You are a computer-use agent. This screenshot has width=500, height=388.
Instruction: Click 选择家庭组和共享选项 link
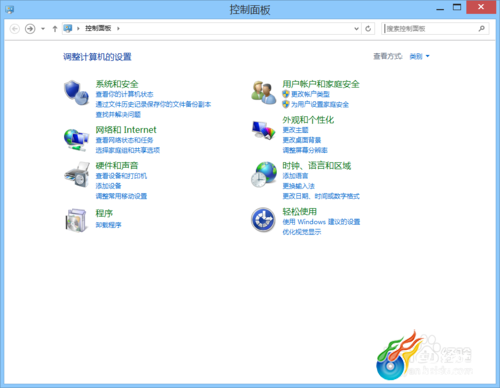tap(128, 150)
